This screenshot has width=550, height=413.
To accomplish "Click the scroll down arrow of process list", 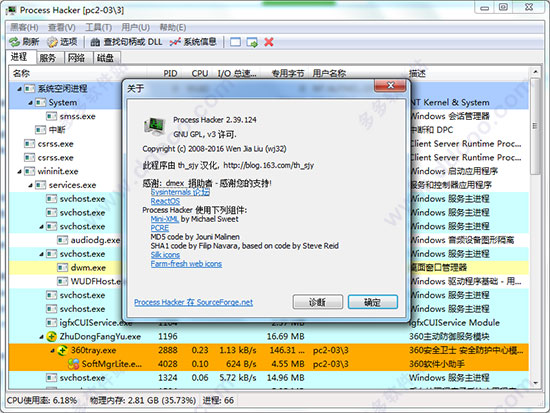I will (x=535, y=383).
